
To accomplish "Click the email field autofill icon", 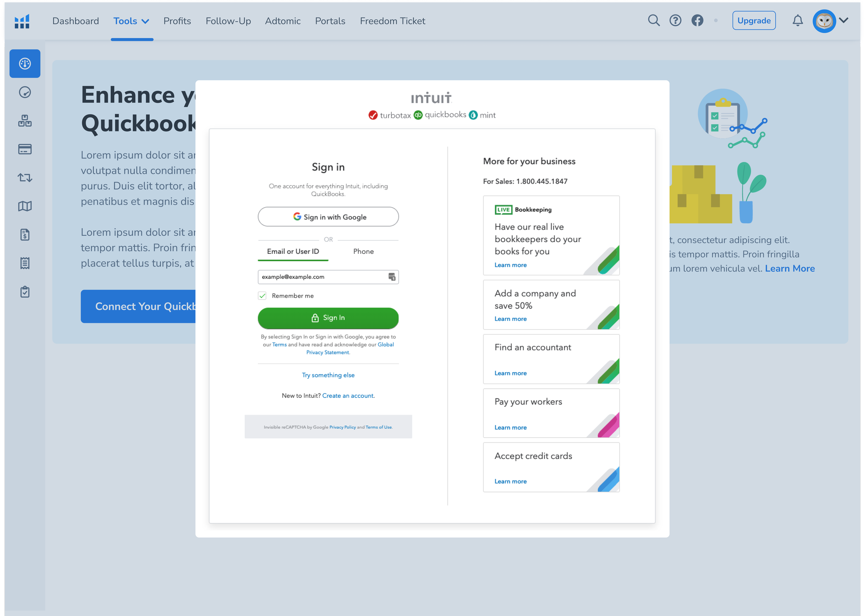I will pos(392,277).
